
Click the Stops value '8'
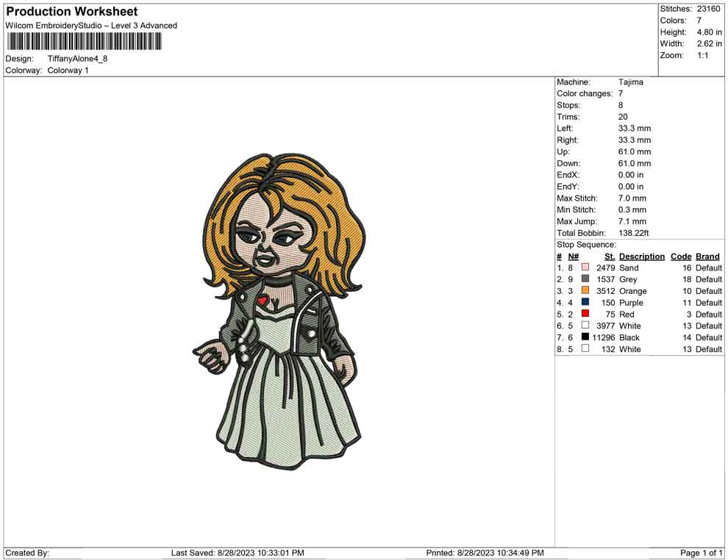[621, 105]
